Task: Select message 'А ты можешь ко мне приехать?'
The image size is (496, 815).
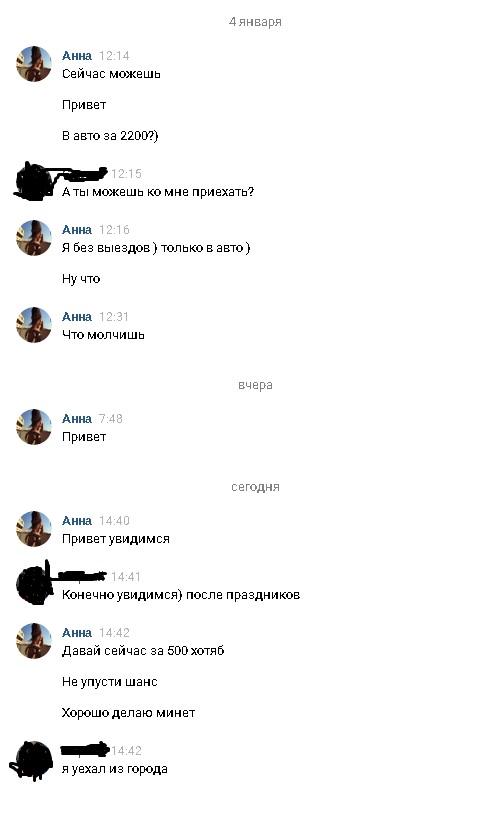Action: pyautogui.click(x=158, y=192)
